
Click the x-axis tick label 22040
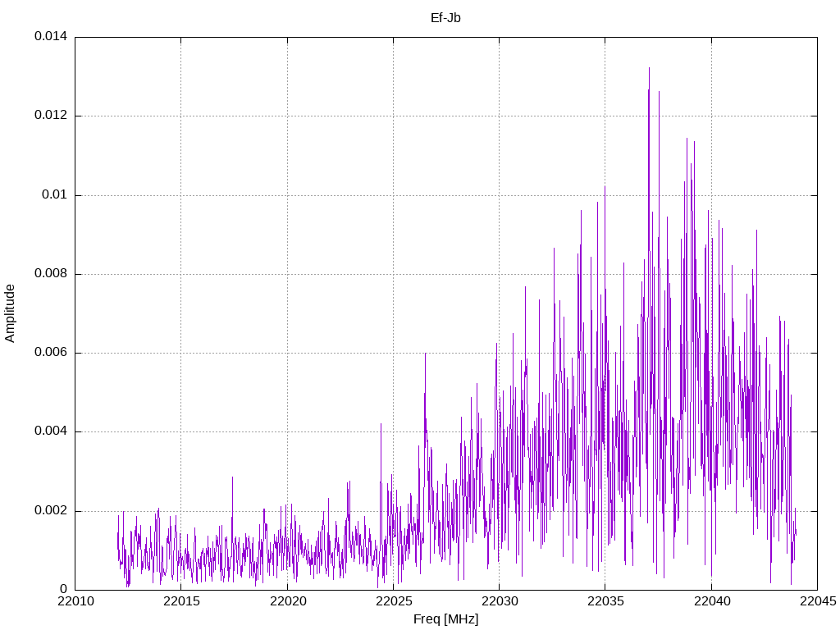click(711, 601)
